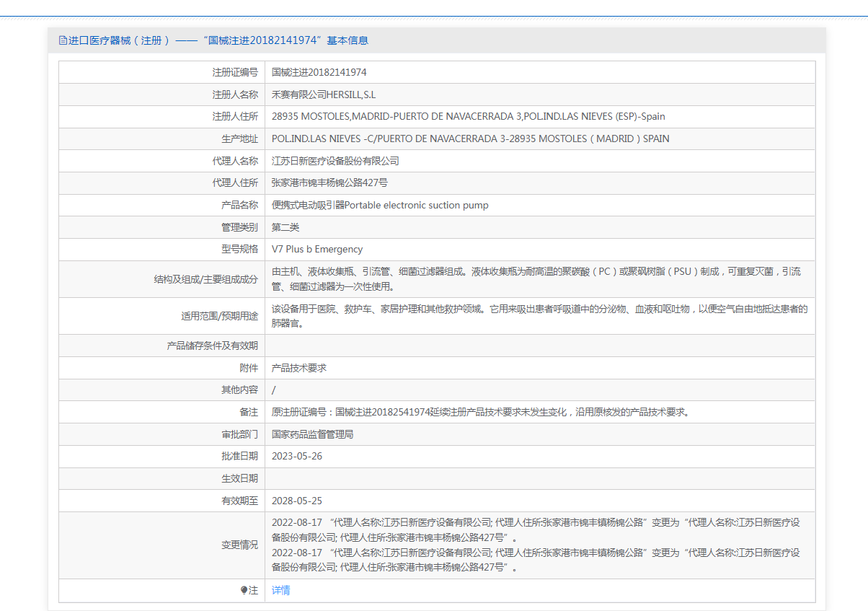
Task: Click agent name 江苏日新医疗设备股份有限公司 value
Action: (x=335, y=161)
